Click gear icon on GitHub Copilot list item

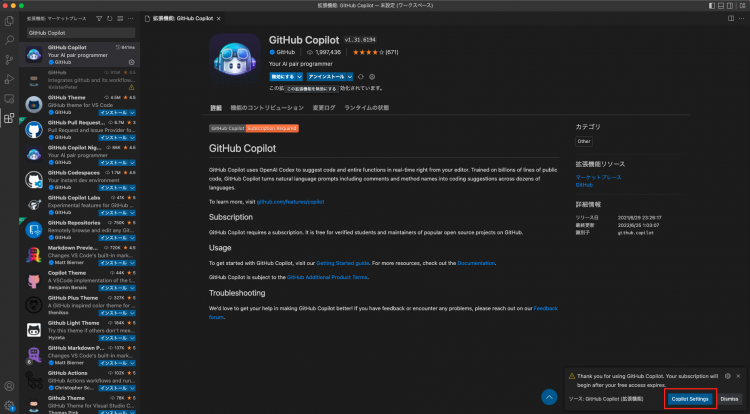pyautogui.click(x=132, y=62)
